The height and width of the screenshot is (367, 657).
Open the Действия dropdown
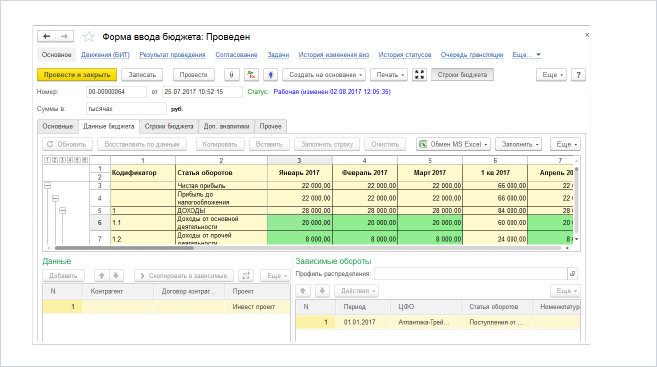click(x=357, y=290)
